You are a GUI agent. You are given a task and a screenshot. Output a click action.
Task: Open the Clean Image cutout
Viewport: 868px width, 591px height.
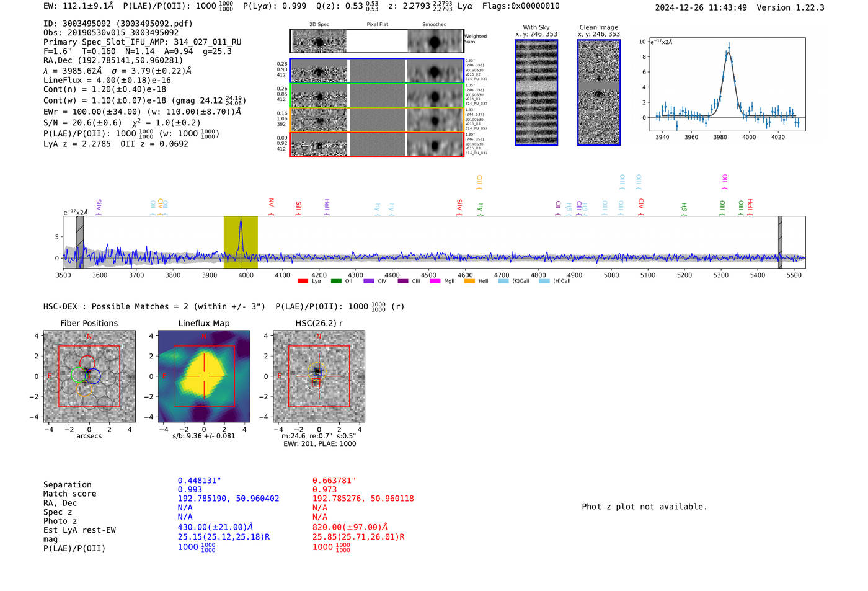[599, 92]
